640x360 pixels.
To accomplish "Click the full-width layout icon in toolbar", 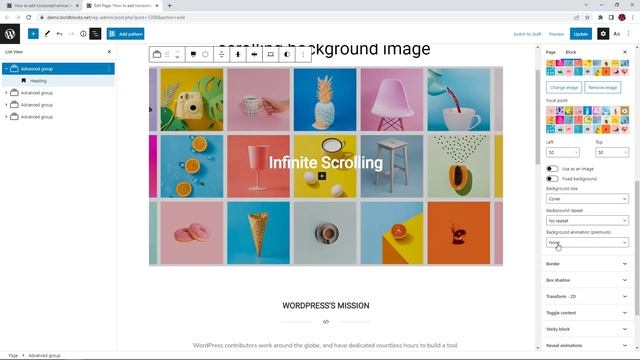I will point(271,54).
